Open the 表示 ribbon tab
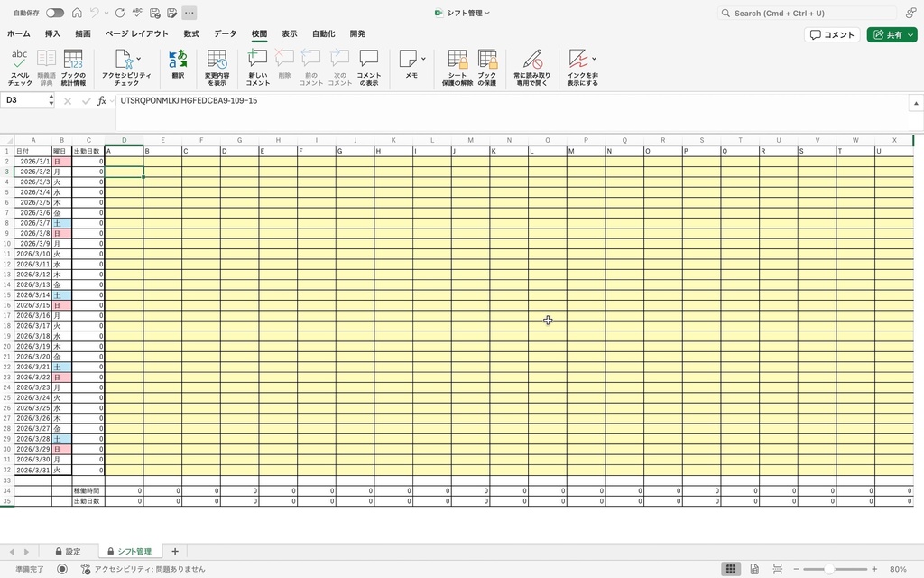 (290, 34)
